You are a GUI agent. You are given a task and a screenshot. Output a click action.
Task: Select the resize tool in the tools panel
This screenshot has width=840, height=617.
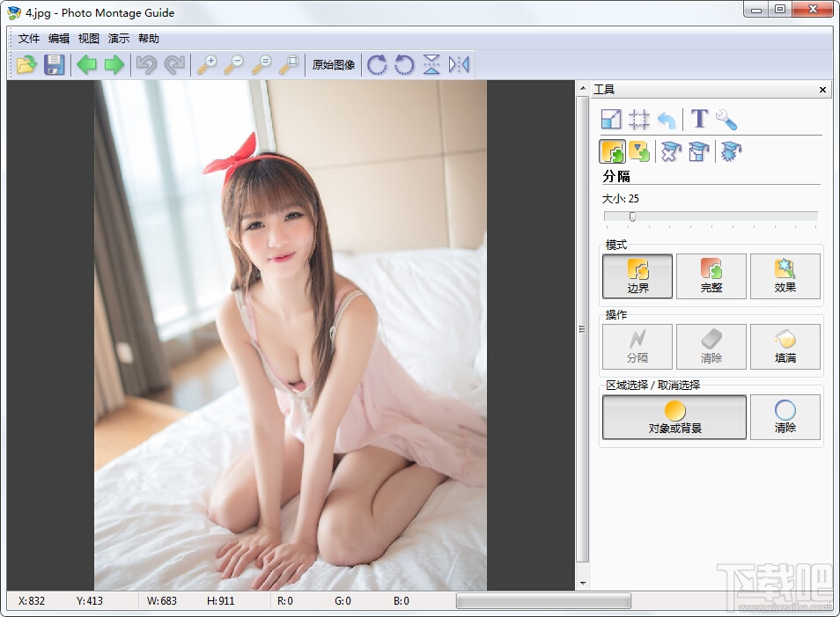(x=611, y=119)
